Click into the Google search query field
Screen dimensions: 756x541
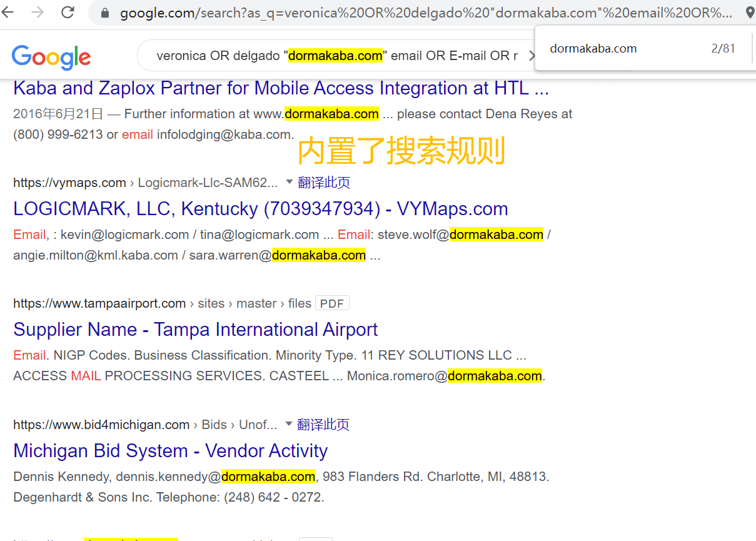tap(336, 56)
